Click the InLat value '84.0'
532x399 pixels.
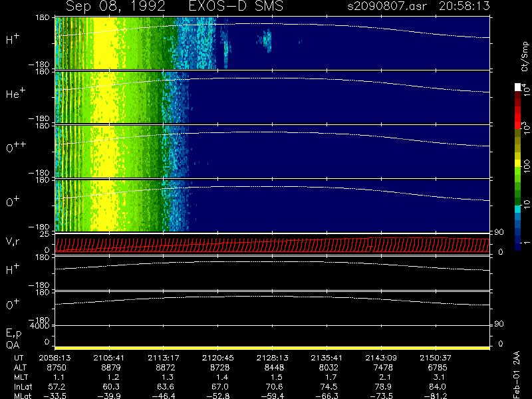point(438,386)
